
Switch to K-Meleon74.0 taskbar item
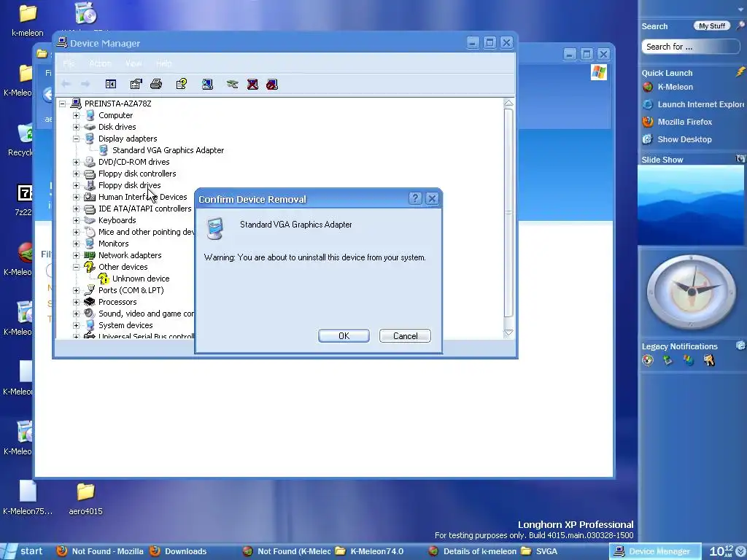tap(370, 551)
